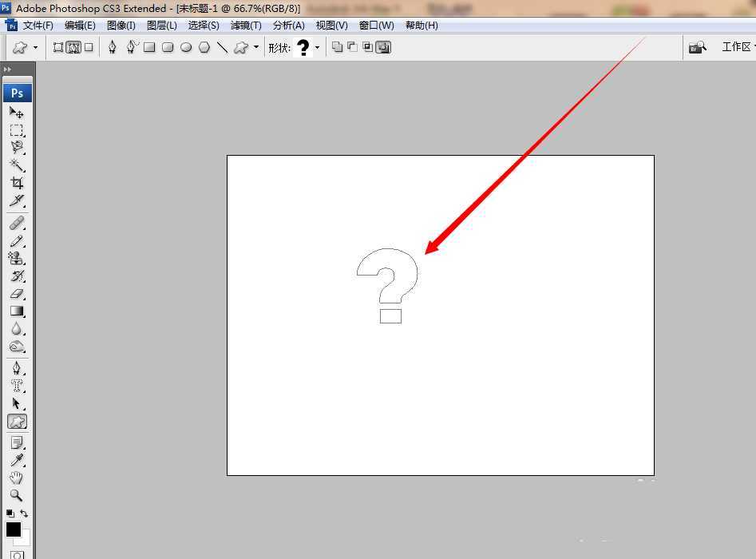Enable Paths mode in options bar

coord(73,47)
